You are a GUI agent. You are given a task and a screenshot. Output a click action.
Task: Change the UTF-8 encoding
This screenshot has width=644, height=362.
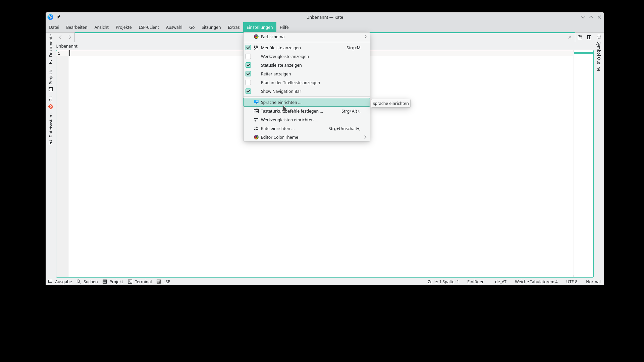[x=572, y=282]
